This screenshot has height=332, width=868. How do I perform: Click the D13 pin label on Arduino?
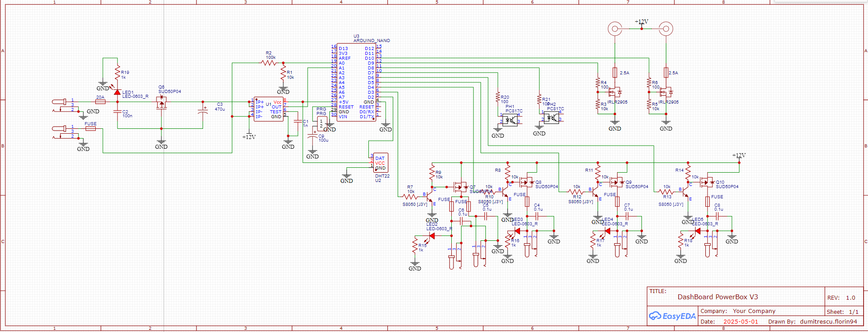click(x=344, y=49)
